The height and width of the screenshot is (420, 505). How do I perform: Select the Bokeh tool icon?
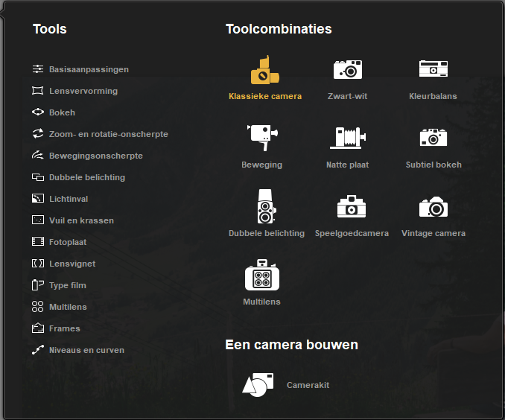coord(38,112)
